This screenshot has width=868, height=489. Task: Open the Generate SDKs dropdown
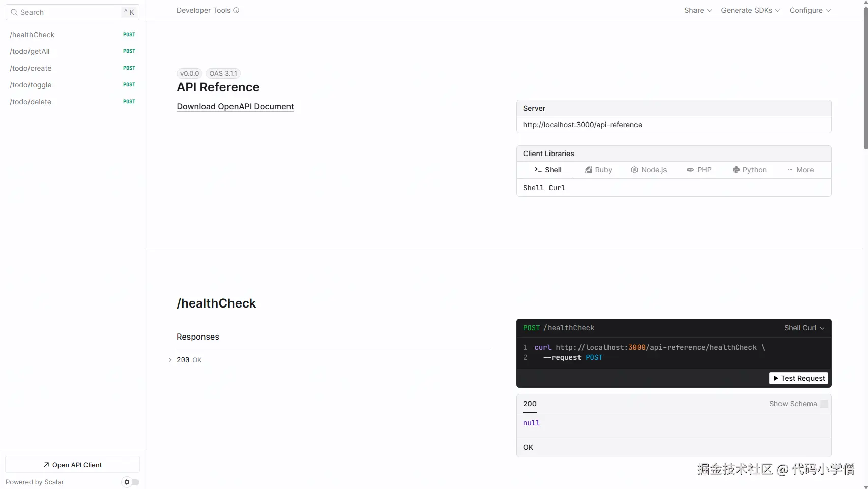(x=750, y=10)
